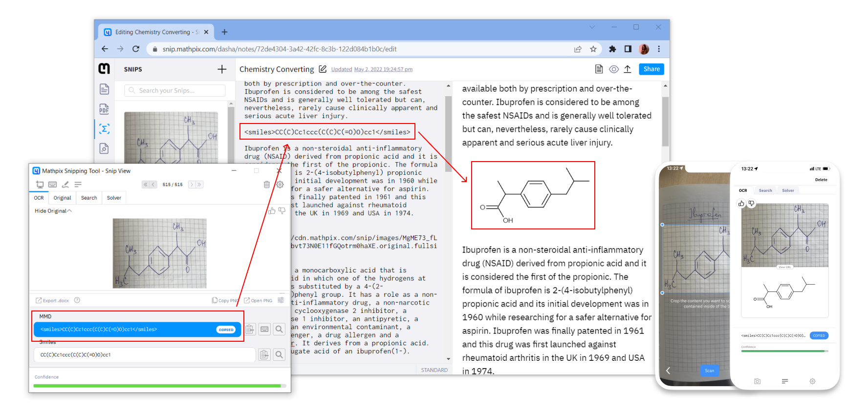
Task: Open format options sliders icon
Action: (x=281, y=300)
